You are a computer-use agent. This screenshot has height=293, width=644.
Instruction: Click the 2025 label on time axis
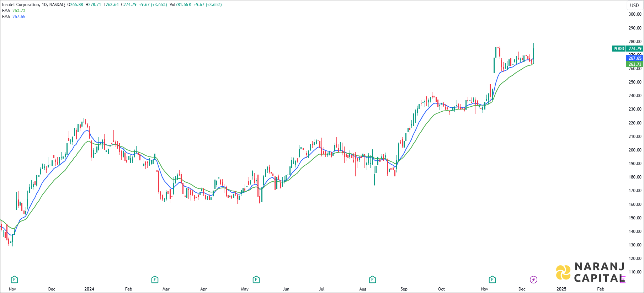click(561, 289)
